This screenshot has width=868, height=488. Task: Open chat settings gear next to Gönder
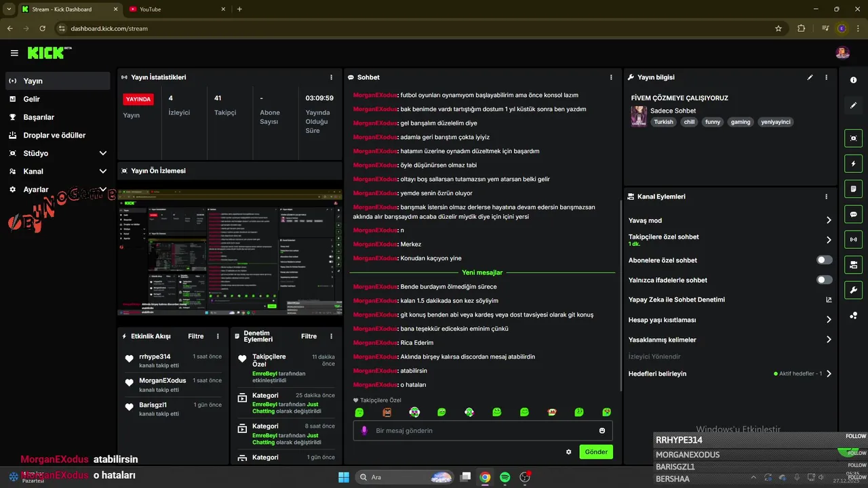coord(569,451)
